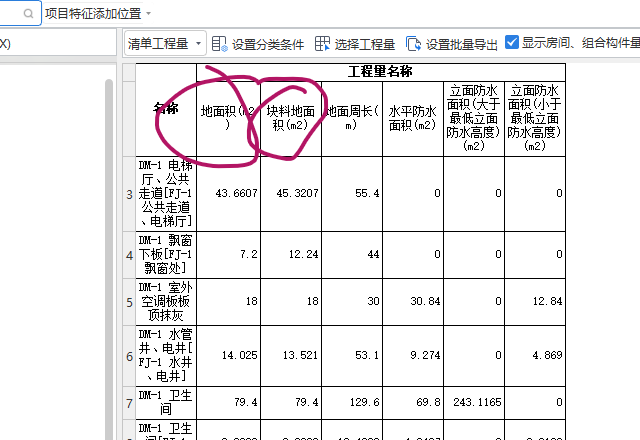Click the vertical scrollbar in left panel
Screen dimensions: 640x440
[x=109, y=259]
